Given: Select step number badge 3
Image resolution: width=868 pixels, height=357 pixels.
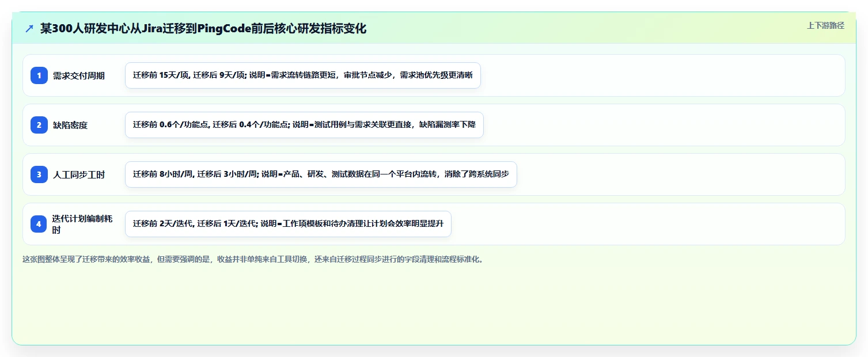Looking at the screenshot, I should click(x=39, y=174).
